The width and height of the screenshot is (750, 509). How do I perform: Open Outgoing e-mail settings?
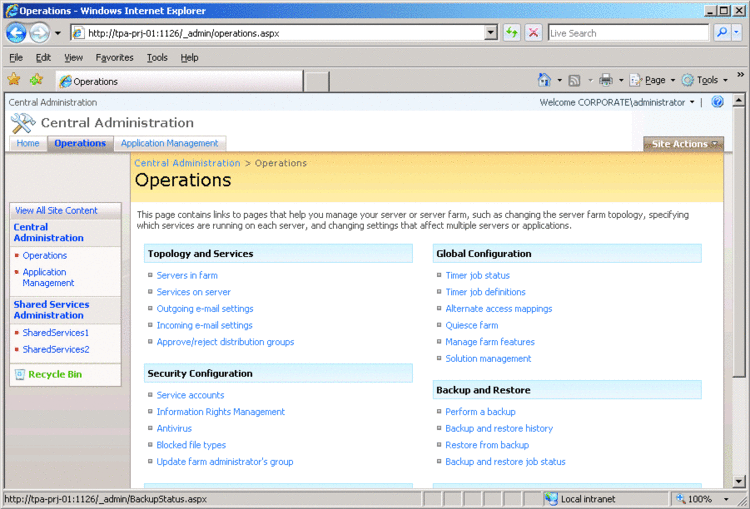click(x=205, y=309)
